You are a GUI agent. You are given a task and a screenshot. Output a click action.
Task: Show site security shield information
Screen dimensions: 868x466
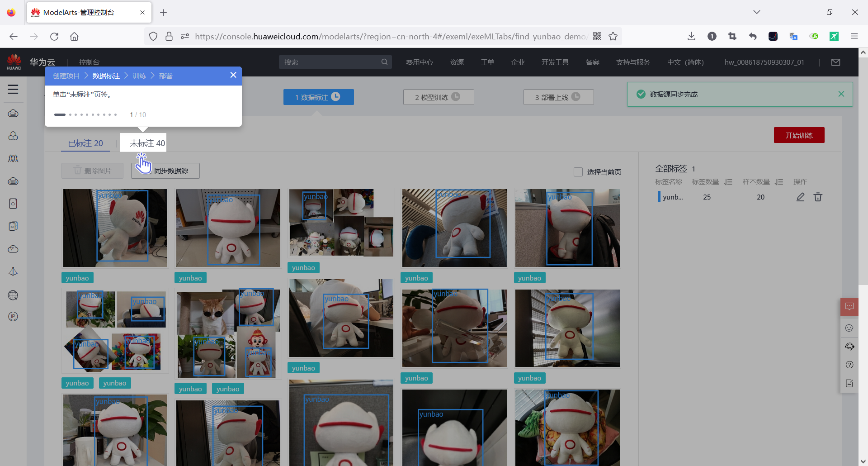coord(153,36)
